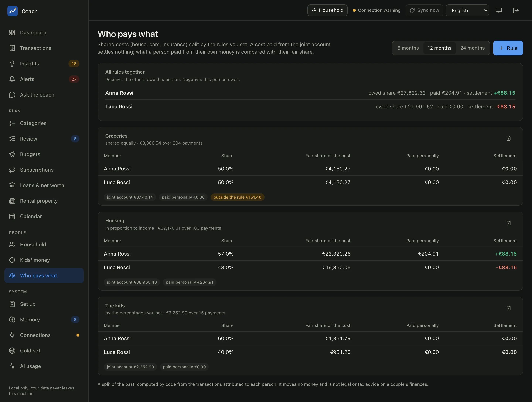
Task: Click the sign out icon
Action: (515, 10)
